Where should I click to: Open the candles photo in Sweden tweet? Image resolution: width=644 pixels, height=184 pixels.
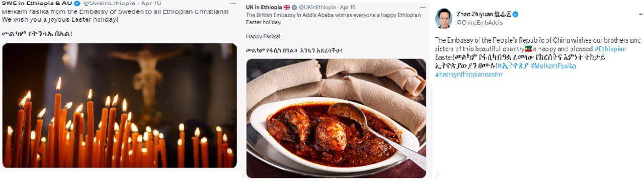pos(119,105)
